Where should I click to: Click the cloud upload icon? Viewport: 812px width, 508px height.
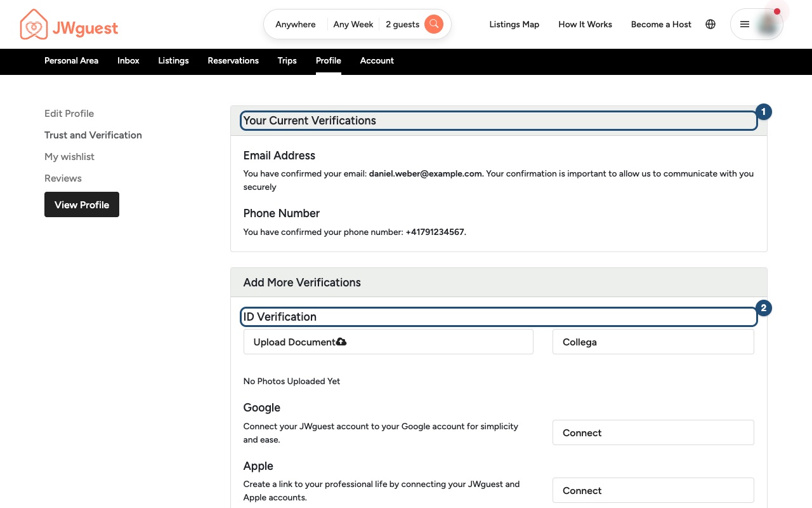pos(341,342)
